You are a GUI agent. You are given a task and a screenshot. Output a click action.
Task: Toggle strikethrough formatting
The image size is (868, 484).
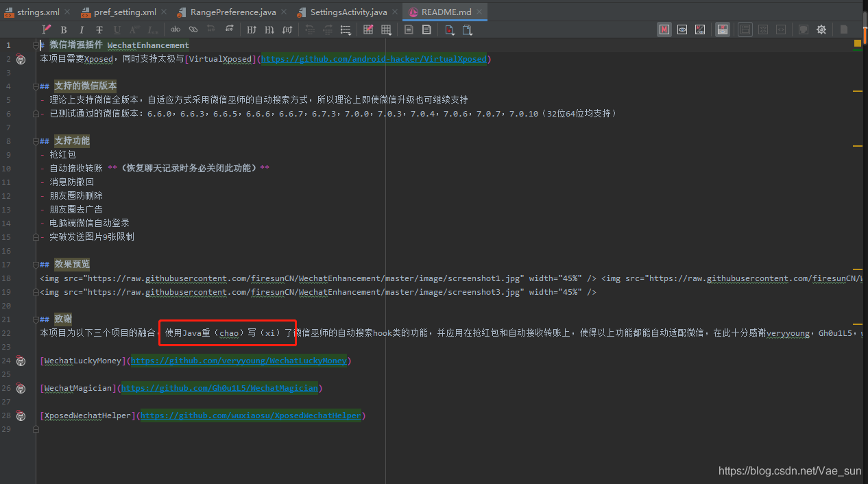pyautogui.click(x=99, y=29)
